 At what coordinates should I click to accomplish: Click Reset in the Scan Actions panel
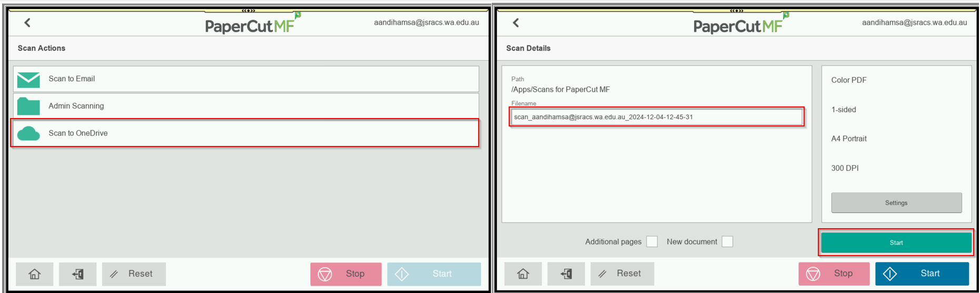pyautogui.click(x=134, y=274)
